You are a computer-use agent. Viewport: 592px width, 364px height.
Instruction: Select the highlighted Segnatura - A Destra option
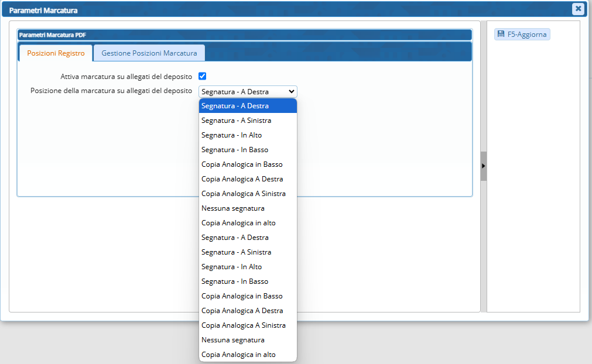[248, 106]
